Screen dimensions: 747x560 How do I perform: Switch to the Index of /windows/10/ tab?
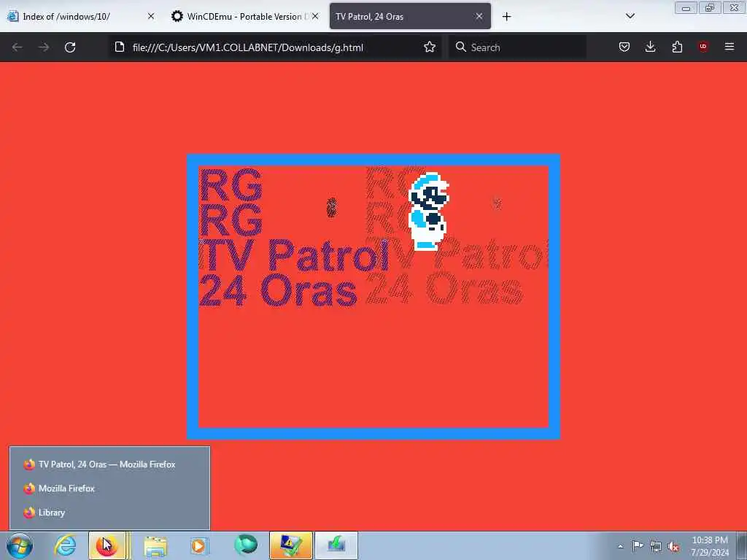(82, 16)
